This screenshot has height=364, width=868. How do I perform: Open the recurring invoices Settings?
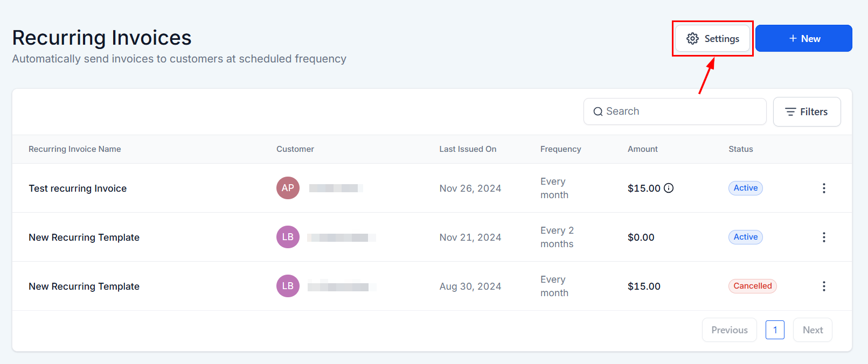712,39
